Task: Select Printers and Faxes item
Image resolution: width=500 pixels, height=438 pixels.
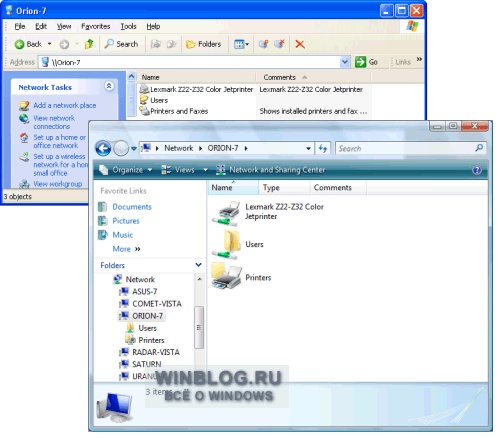Action: [174, 111]
